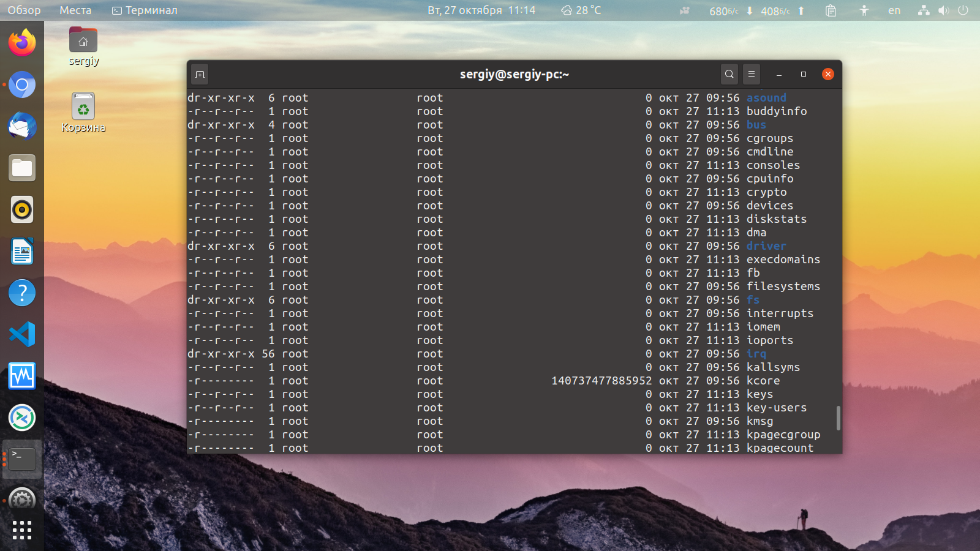The image size is (980, 551).
Task: Click the crypto file name
Action: coord(767,192)
